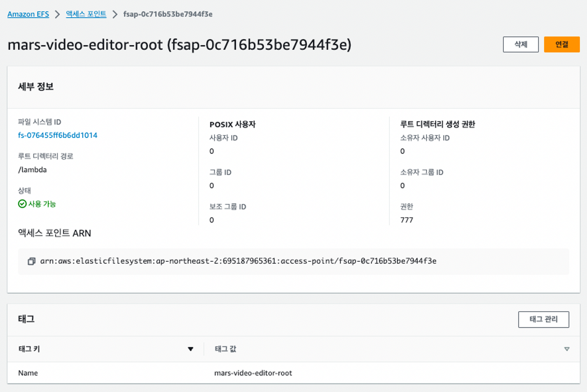This screenshot has height=392, width=587.
Task: Click the 소유자 사용자 ID label
Action: 425,138
